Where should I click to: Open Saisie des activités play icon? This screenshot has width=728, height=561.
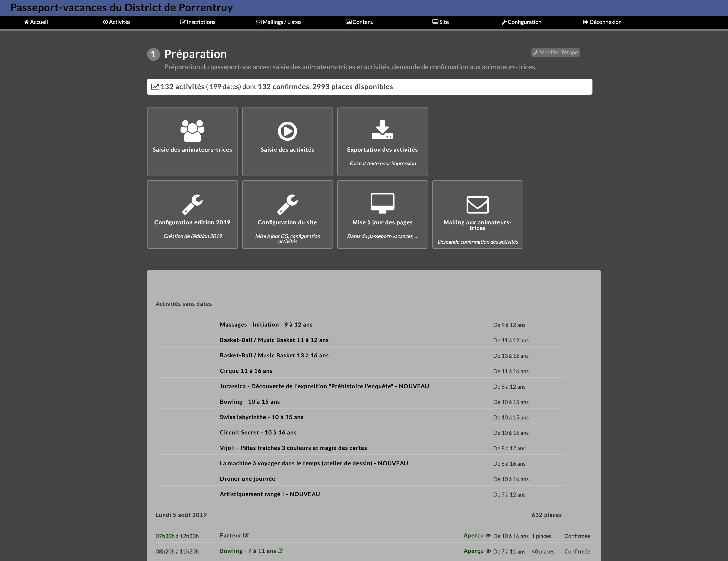tap(287, 131)
